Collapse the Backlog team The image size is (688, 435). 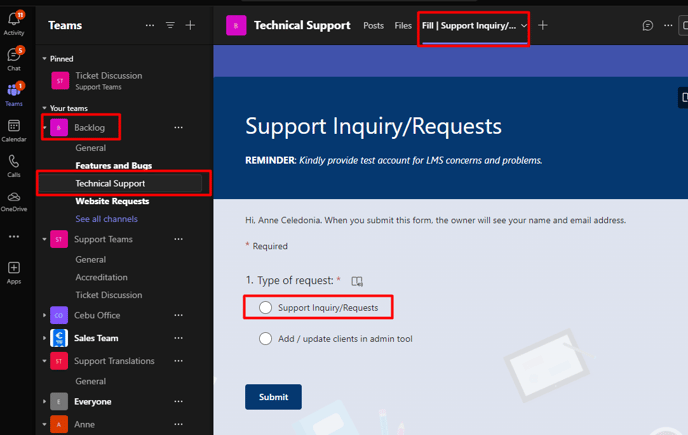pyautogui.click(x=45, y=128)
